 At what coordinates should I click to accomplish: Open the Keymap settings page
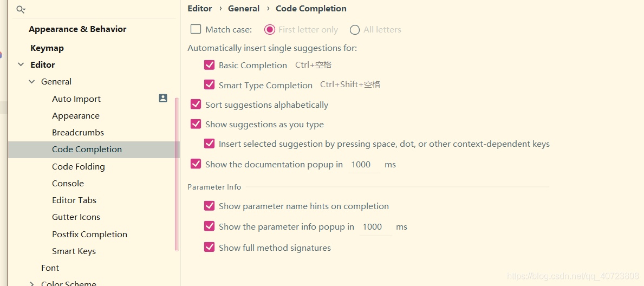pyautogui.click(x=47, y=48)
